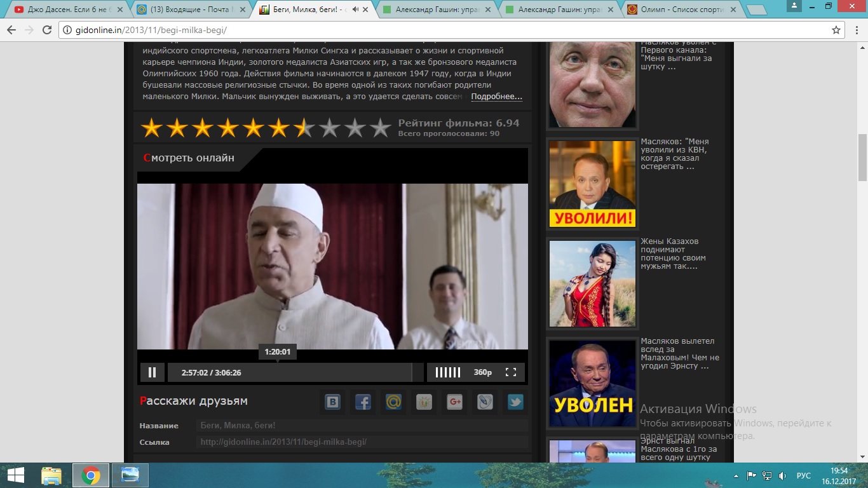Enter fullscreen video mode
The image size is (868, 488).
point(511,372)
